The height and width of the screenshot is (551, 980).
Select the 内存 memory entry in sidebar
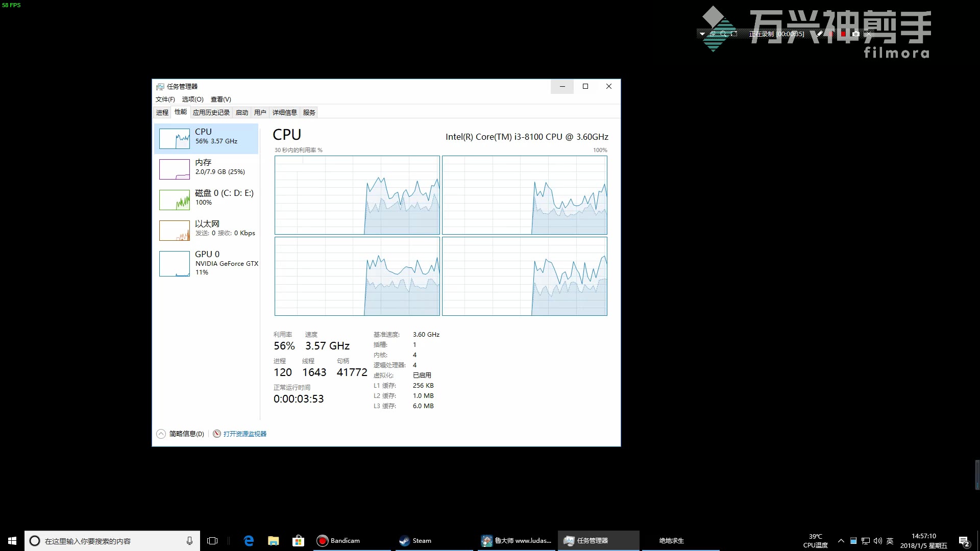(x=206, y=169)
